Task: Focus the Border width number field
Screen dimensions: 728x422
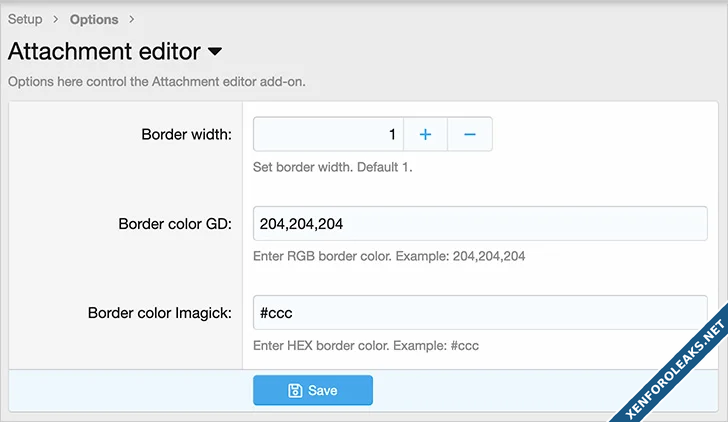Action: point(328,134)
